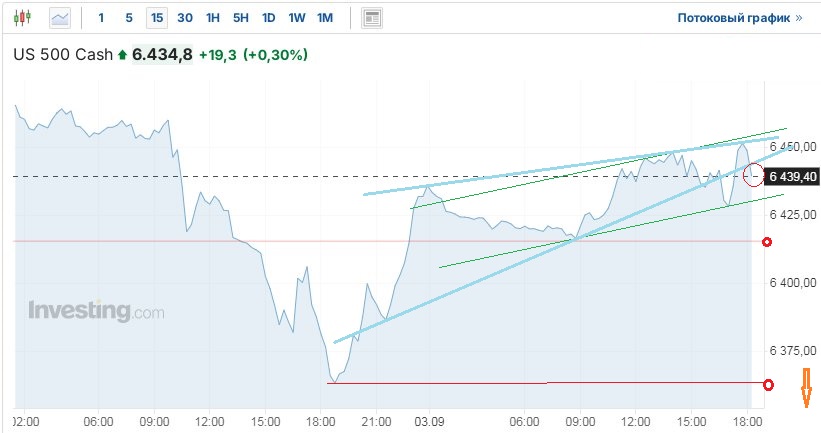The image size is (821, 433).
Task: Select the 5 minute timeframe
Action: pos(129,18)
